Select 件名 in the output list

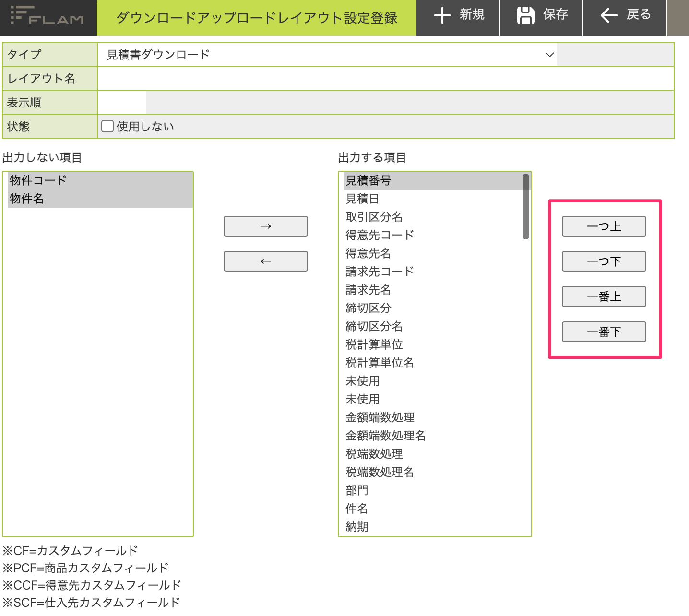point(433,509)
